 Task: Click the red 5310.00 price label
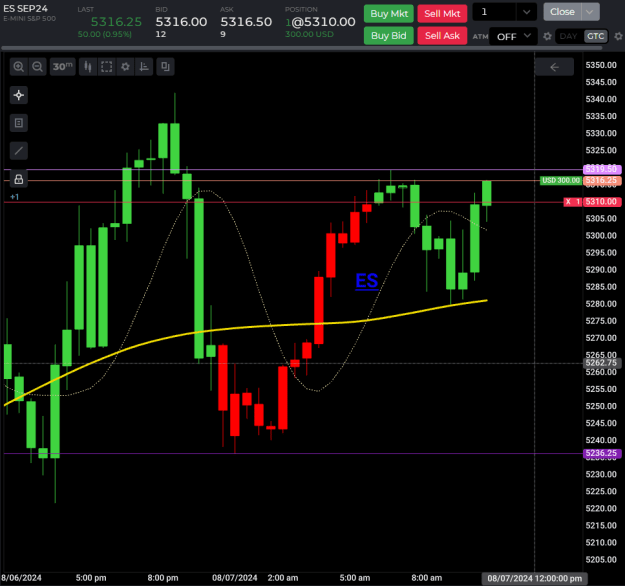click(602, 202)
